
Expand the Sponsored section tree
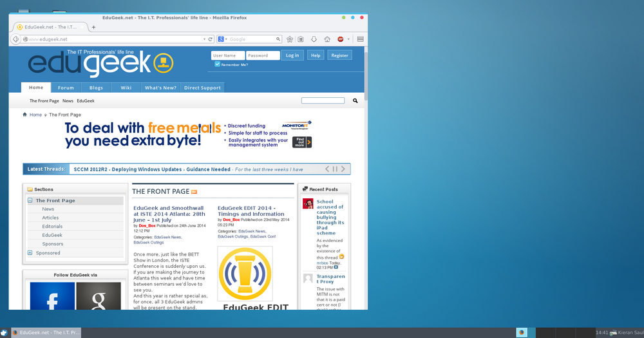(30, 252)
